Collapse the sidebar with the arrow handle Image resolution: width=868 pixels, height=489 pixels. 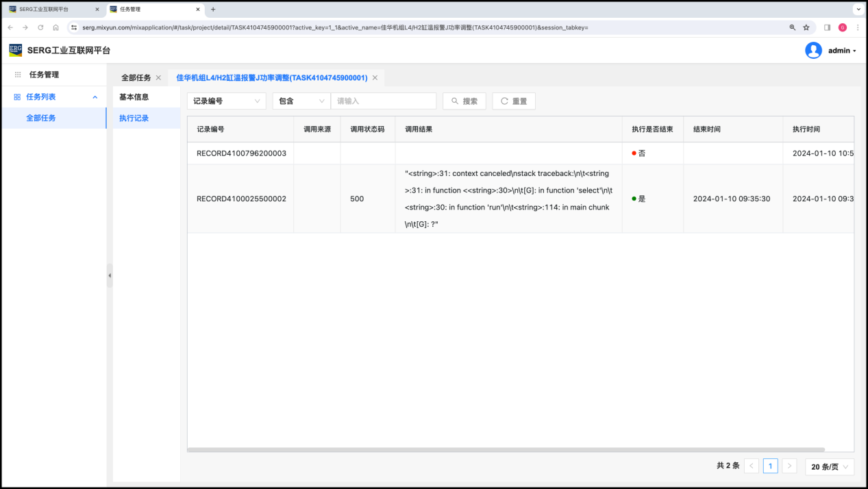110,275
